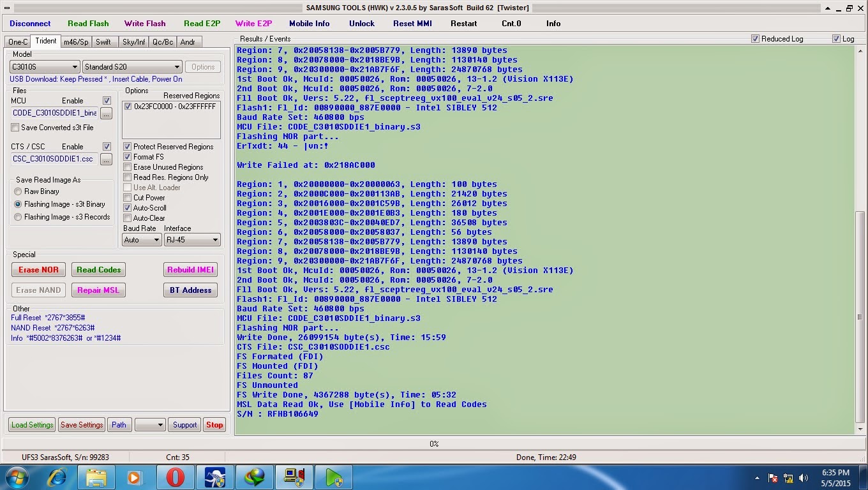Switch to the m46/Sp tab
The height and width of the screenshot is (490, 868).
[76, 42]
